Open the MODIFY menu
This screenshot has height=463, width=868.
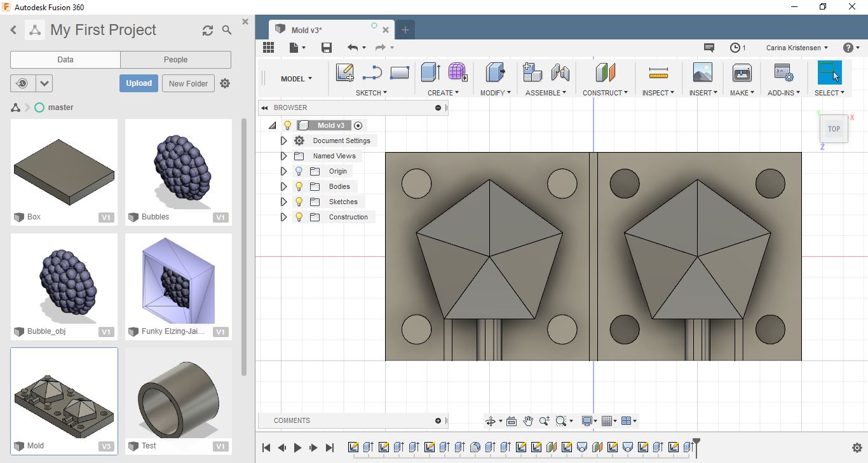(x=495, y=93)
